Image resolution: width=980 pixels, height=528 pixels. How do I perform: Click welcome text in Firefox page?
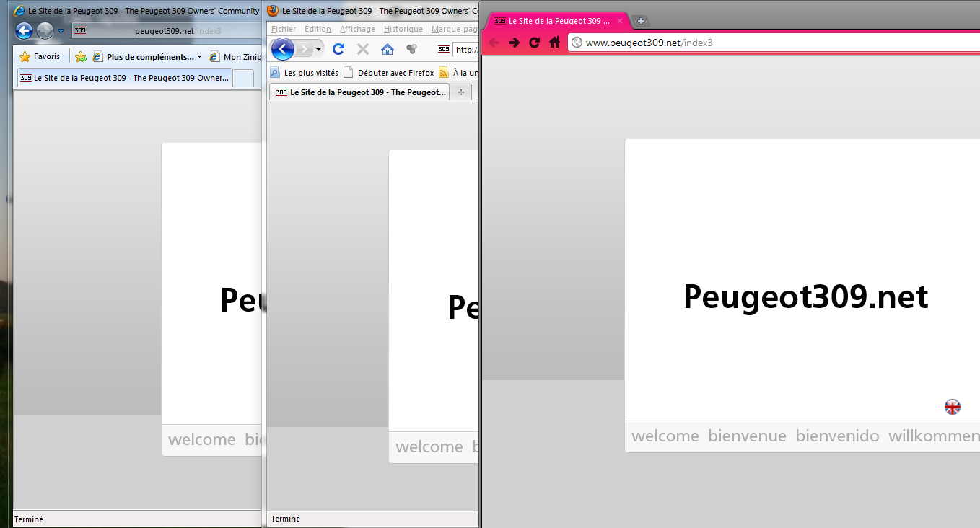point(429,446)
